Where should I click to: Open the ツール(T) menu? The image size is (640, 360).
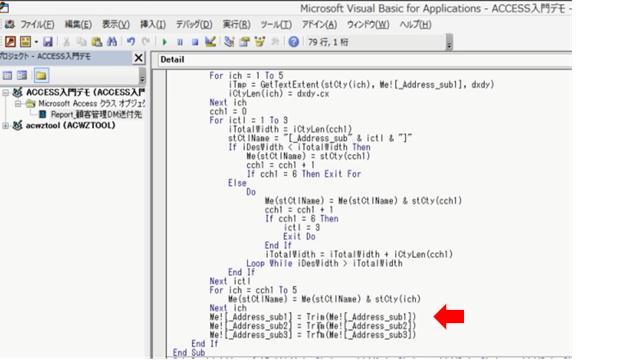pos(276,24)
